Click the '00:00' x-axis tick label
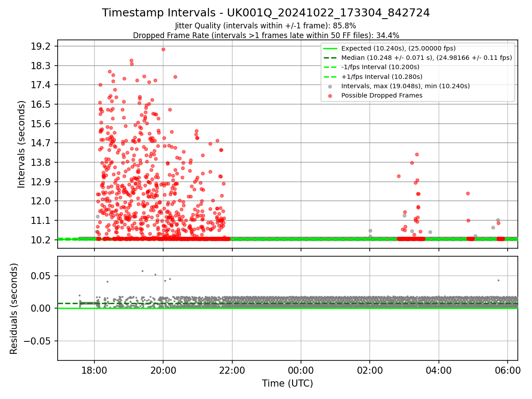532x399 pixels. pyautogui.click(x=301, y=370)
